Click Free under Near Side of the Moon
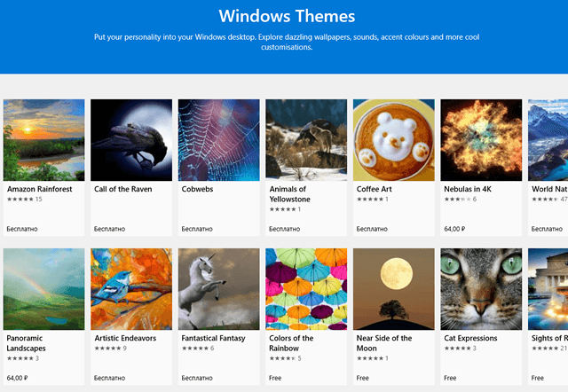 coord(363,378)
